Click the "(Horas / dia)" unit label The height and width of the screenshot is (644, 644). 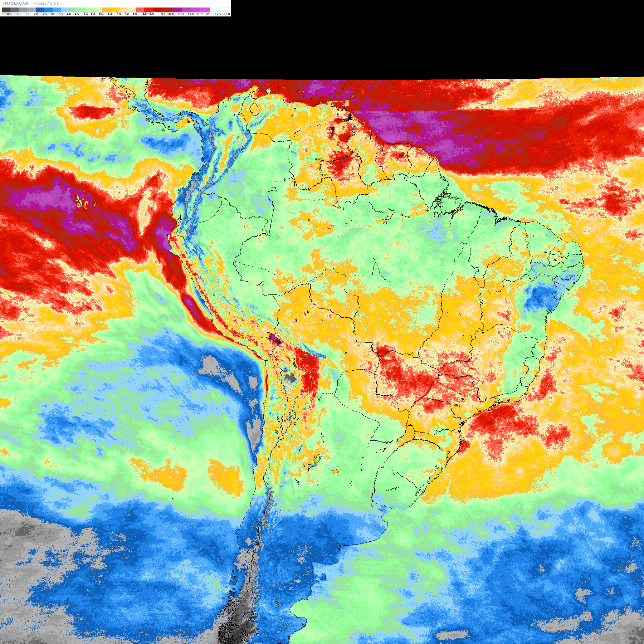(x=46, y=3)
